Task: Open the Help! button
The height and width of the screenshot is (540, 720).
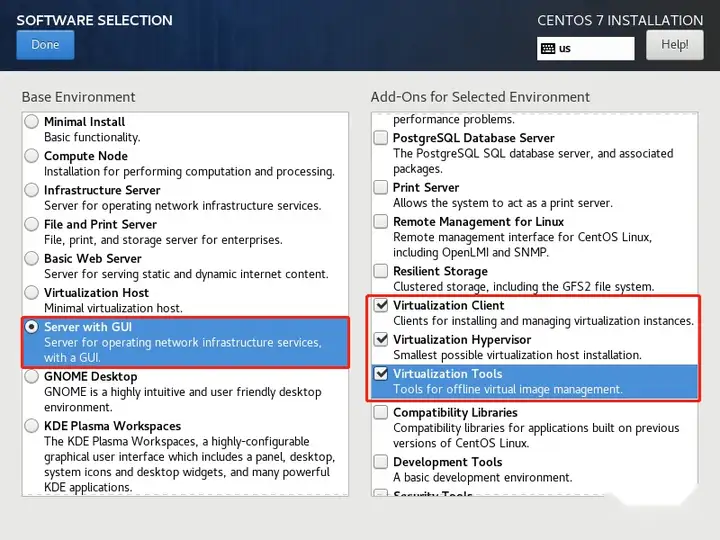Action: [x=675, y=45]
